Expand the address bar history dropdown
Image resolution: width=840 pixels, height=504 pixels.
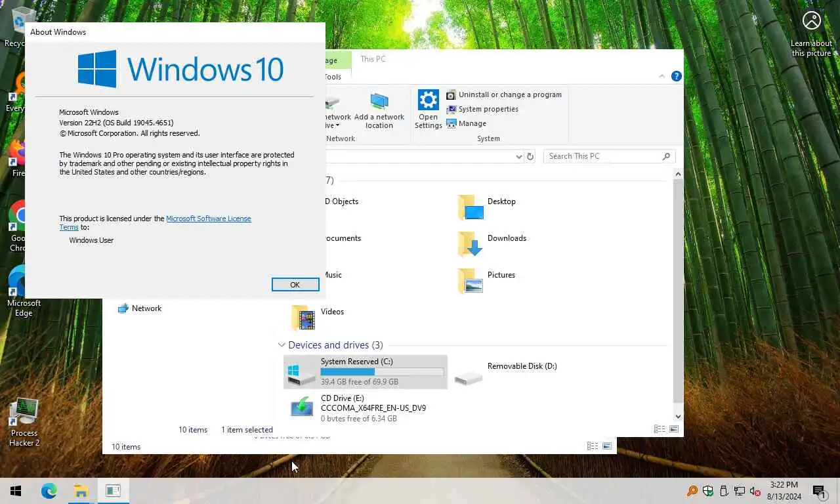click(518, 156)
